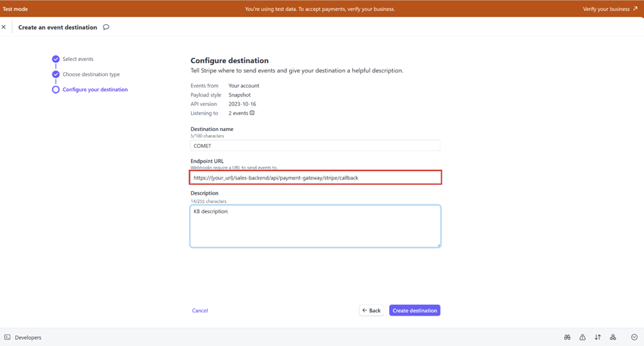Click the info icon beside 2 events
The height and width of the screenshot is (346, 644).
tap(252, 113)
